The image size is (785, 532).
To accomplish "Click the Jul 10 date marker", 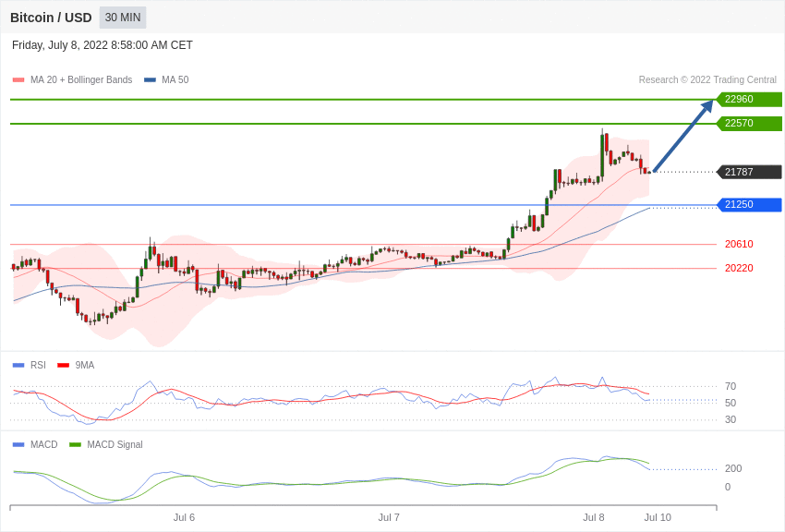I will point(658,517).
